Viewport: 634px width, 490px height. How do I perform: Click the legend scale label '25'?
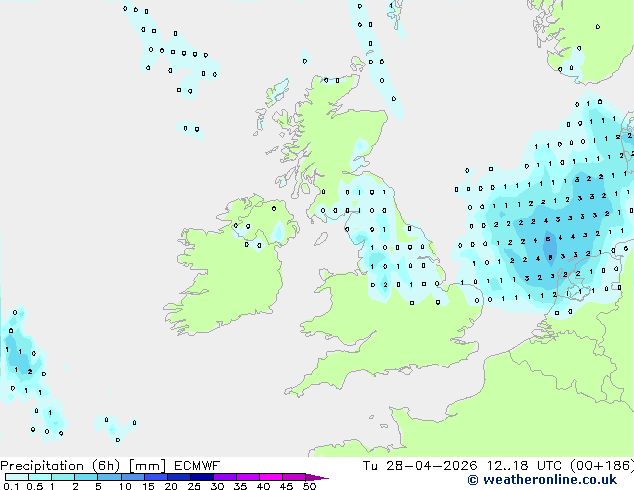[194, 486]
